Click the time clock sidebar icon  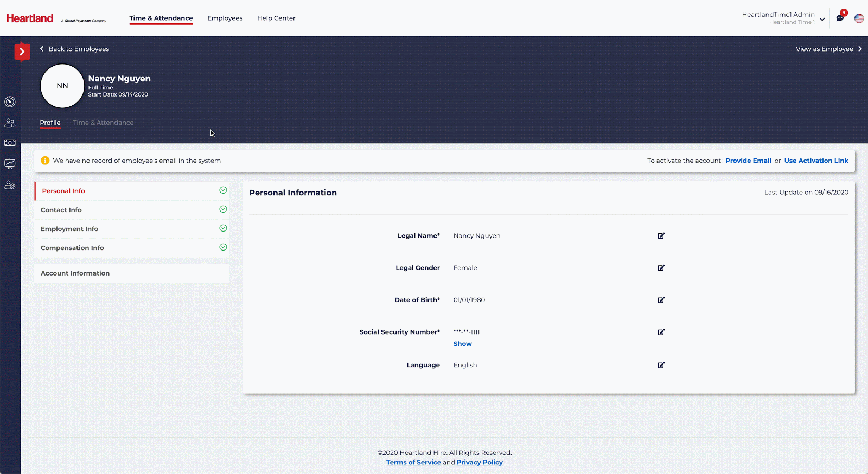(x=10, y=102)
